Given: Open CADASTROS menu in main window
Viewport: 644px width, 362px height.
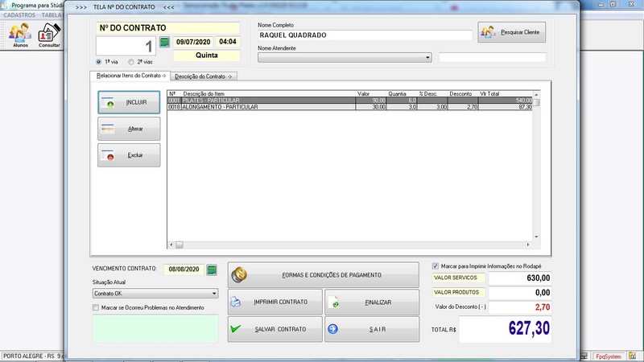Looking at the screenshot, I should [x=19, y=14].
